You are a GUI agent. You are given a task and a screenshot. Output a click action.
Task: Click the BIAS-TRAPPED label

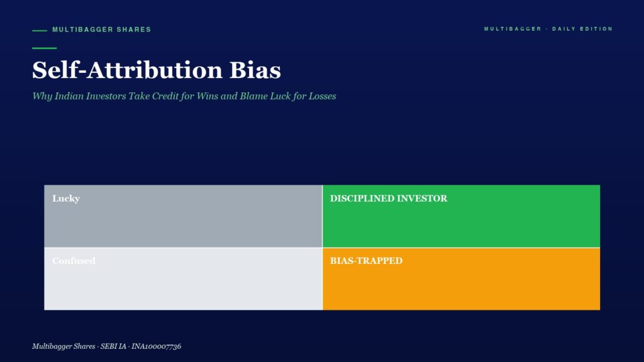tap(367, 261)
